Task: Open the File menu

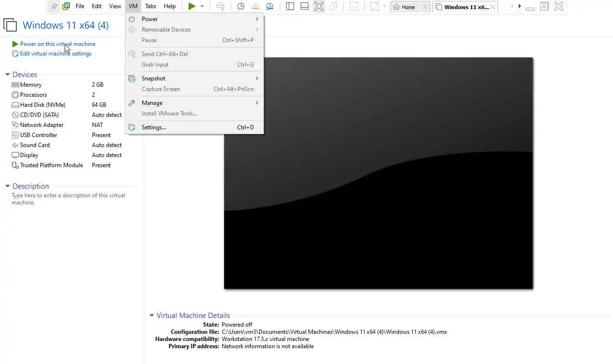Action: tap(80, 6)
